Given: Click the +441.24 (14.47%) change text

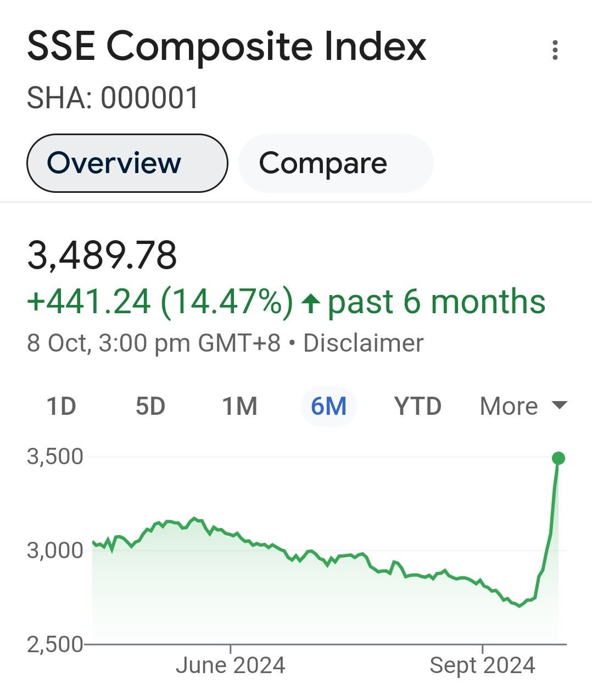Looking at the screenshot, I should 160,302.
